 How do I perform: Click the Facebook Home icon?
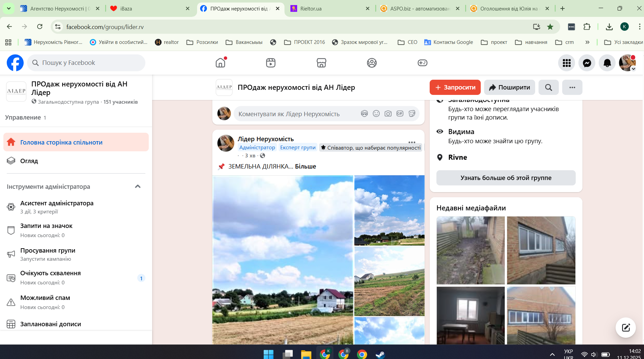click(x=220, y=63)
